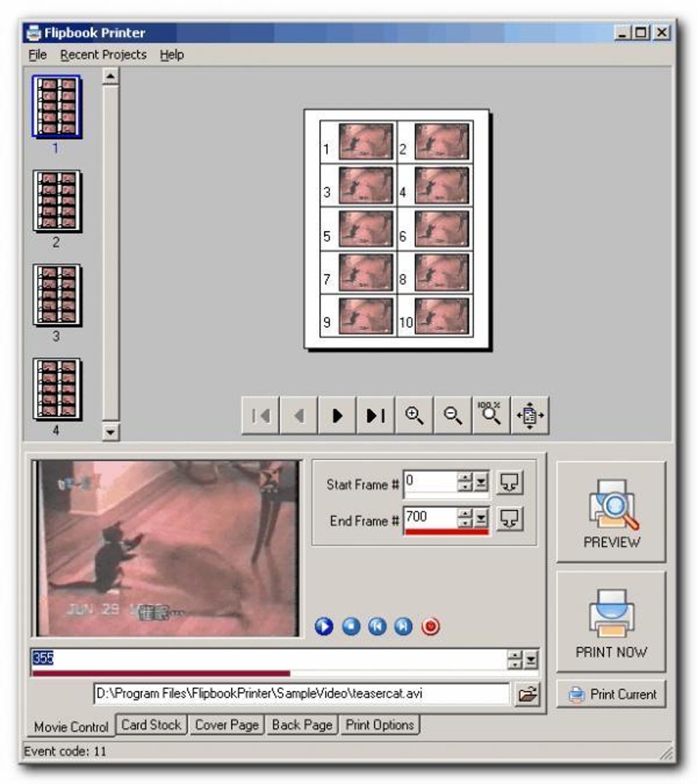
Task: Go to first page in preview toolbar
Action: 260,415
